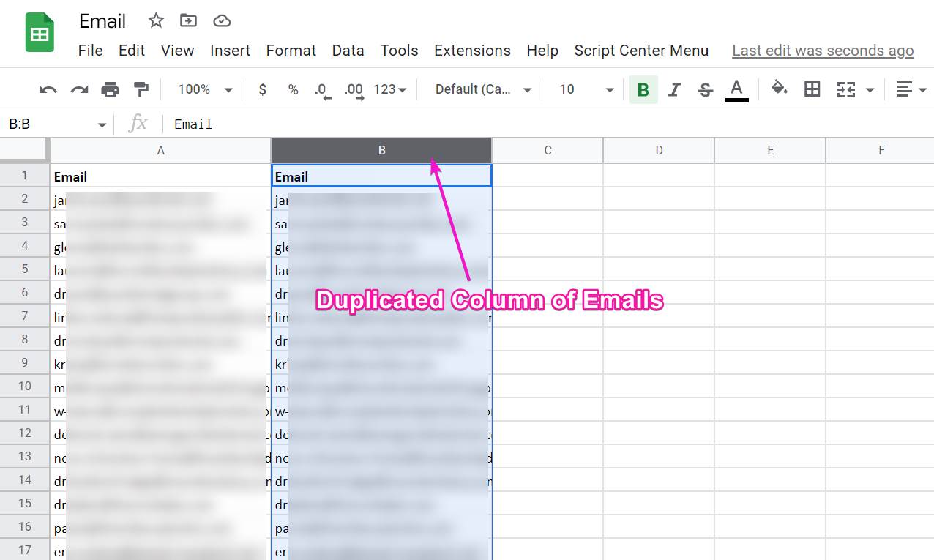The image size is (934, 560).
Task: Click the Print icon
Action: (x=110, y=89)
